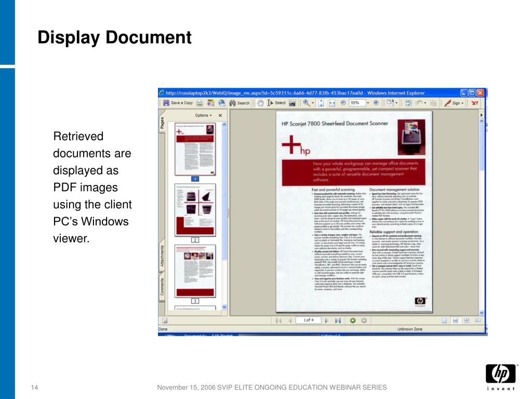
Task: Click the Sign pen button
Action: 452,103
